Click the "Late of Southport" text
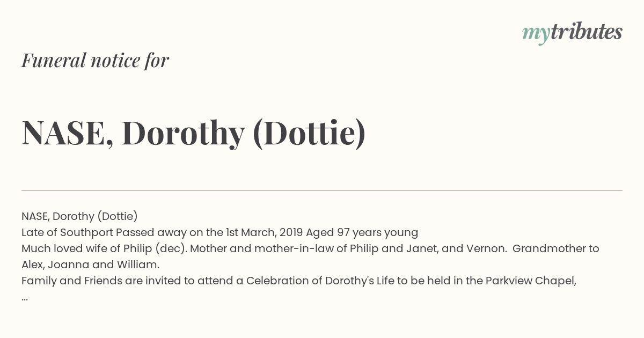The width and height of the screenshot is (644, 338). 67,232
